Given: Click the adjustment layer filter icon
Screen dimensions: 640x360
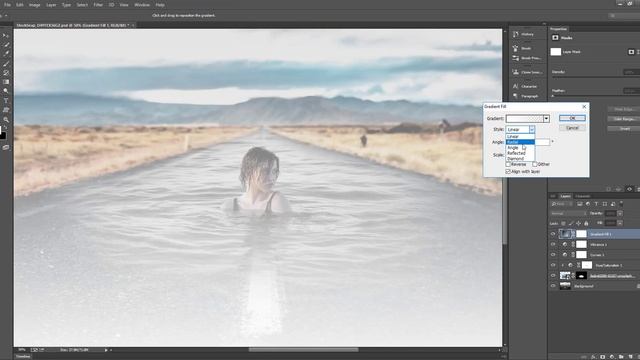Looking at the screenshot, I should tap(588, 204).
